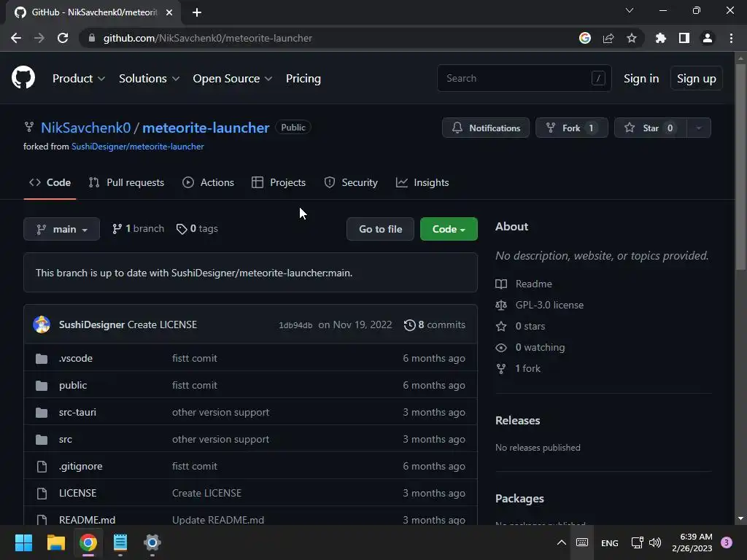
Task: Open the Actions tab
Action: tap(208, 182)
